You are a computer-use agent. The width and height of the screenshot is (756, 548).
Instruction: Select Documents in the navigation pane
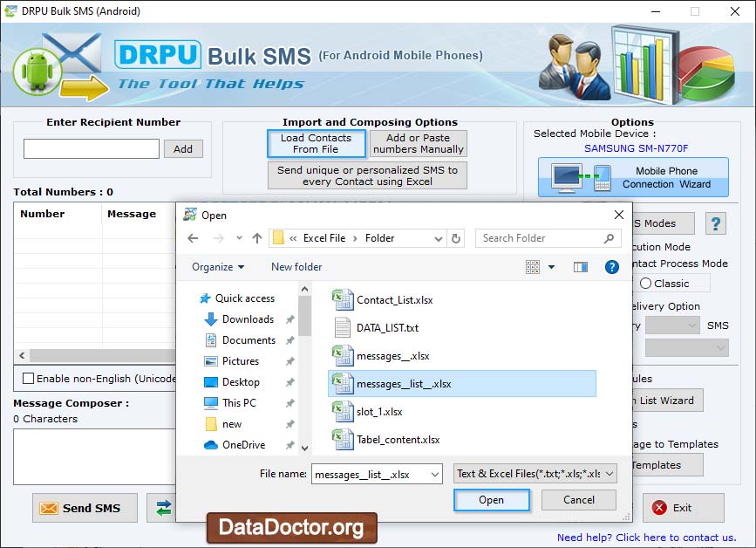(x=249, y=340)
